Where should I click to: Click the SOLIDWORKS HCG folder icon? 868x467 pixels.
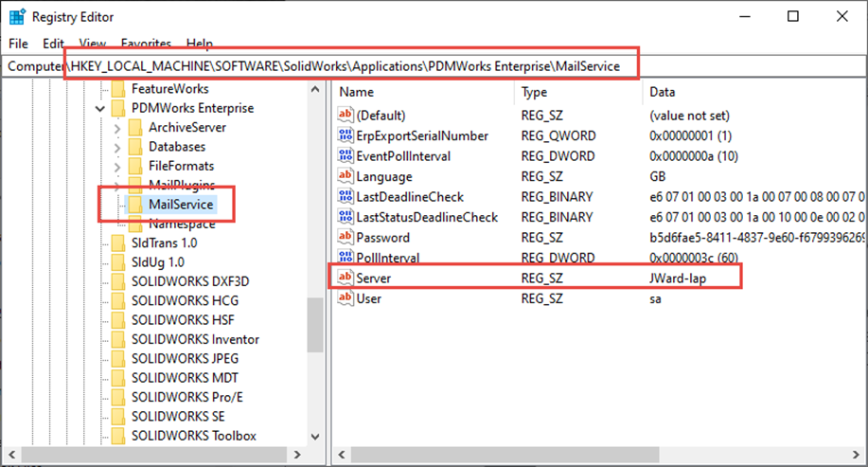pos(118,301)
